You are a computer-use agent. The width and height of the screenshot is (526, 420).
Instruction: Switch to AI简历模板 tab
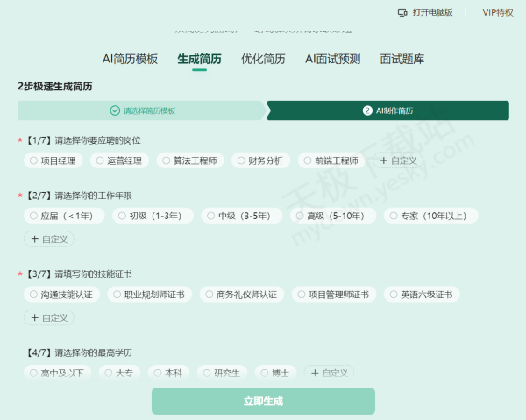point(130,60)
